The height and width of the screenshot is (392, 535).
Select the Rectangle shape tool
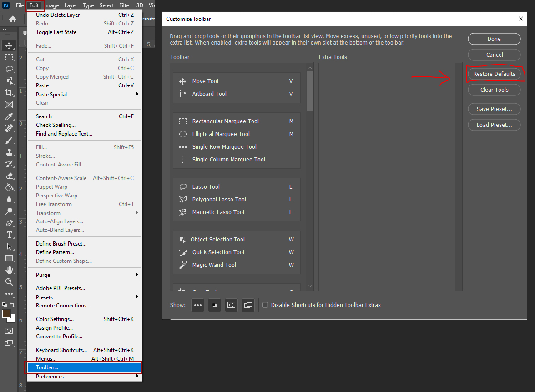coord(9,258)
